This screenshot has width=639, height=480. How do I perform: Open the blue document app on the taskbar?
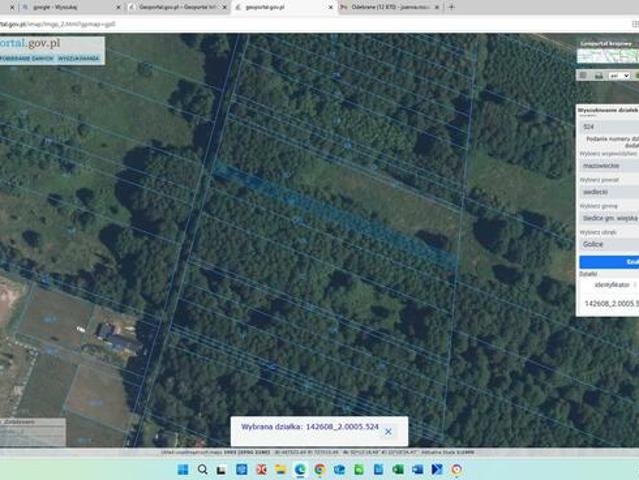[379, 469]
